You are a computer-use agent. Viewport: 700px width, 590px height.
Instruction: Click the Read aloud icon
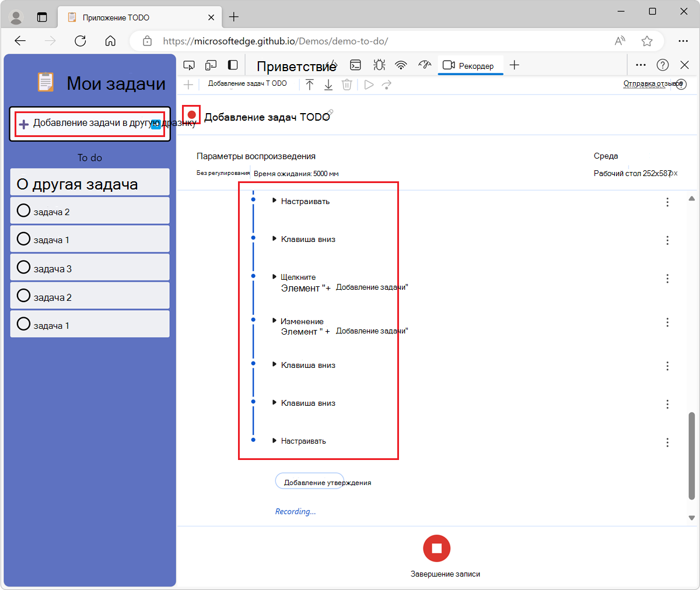point(620,41)
